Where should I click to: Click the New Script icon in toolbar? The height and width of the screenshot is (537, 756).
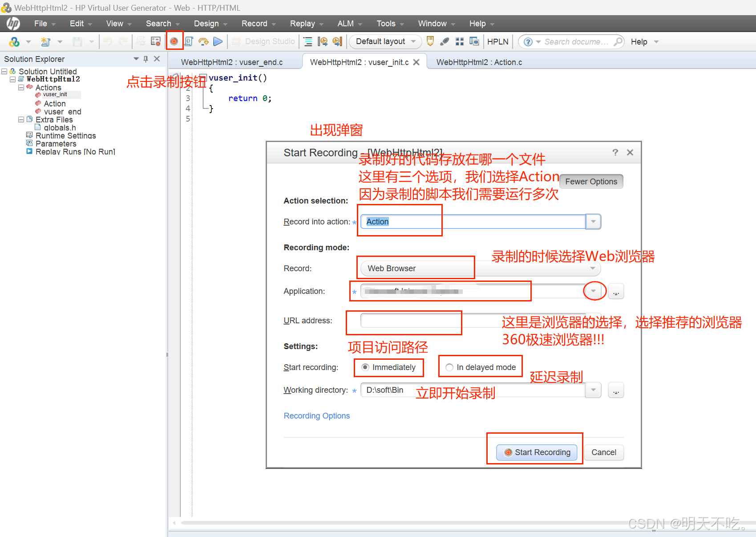coord(45,41)
